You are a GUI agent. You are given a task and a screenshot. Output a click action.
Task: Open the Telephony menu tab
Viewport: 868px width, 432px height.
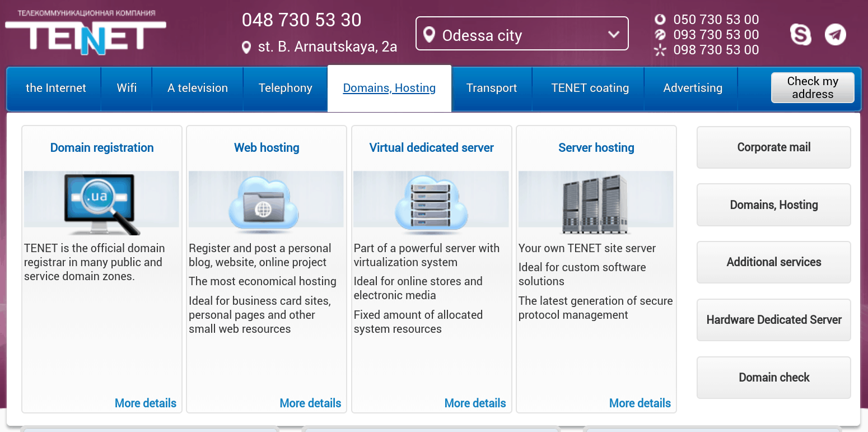286,88
